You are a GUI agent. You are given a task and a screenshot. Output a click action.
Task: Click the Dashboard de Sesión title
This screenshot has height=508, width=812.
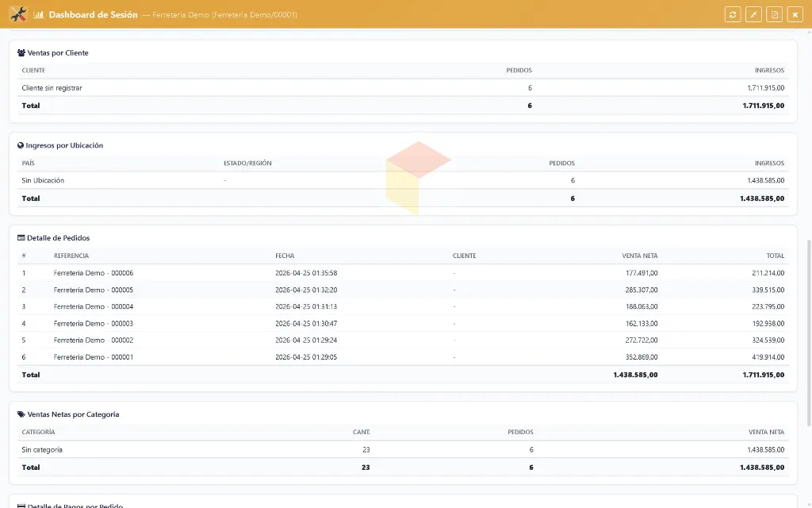[94, 14]
